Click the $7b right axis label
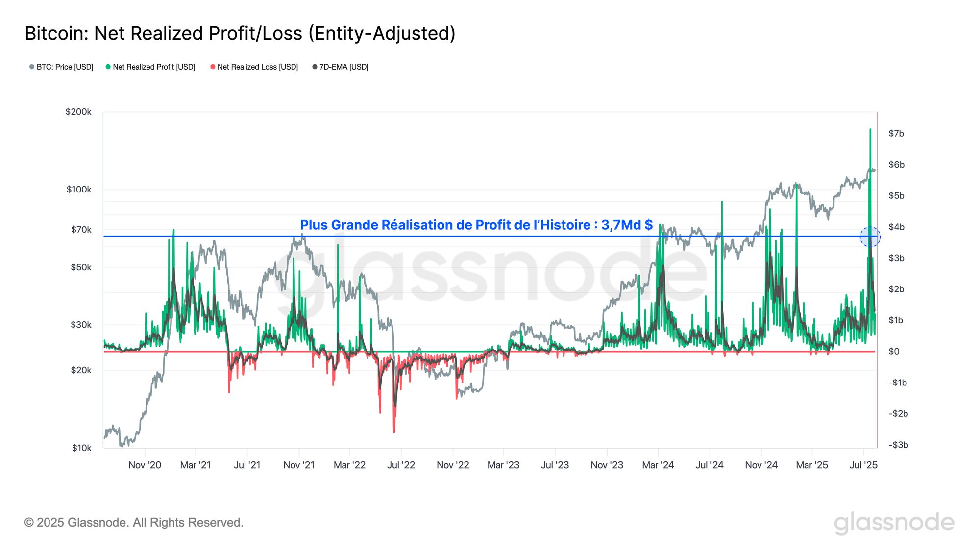This screenshot has height=551, width=980. (896, 133)
